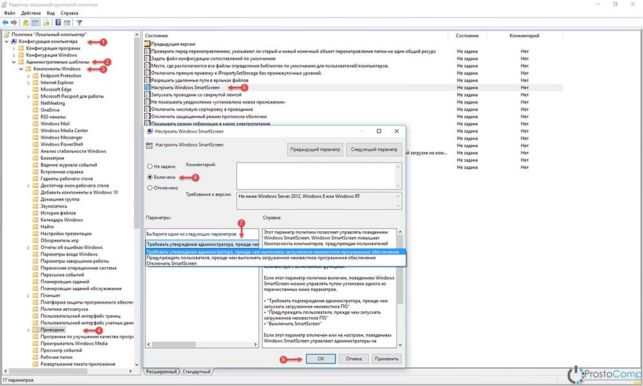Choose the Отключить SmartScreen dropdown option
The image size is (643, 386).
(x=276, y=263)
